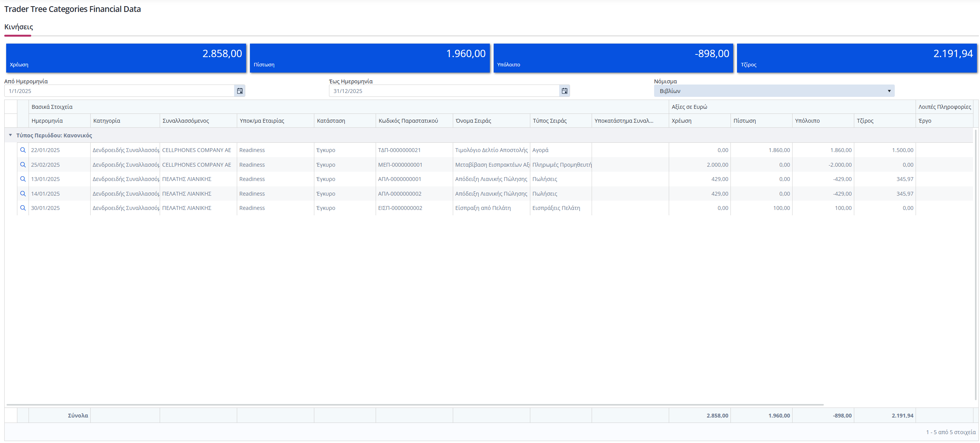Open details magnifier for 25/02/2025 row
Screen dimensions: 980x443
click(x=23, y=165)
